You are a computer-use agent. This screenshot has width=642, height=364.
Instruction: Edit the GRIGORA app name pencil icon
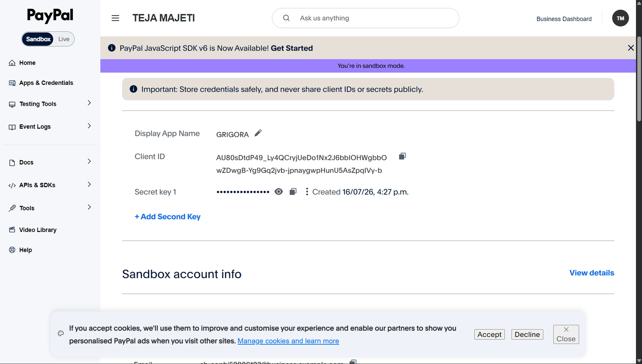point(258,133)
